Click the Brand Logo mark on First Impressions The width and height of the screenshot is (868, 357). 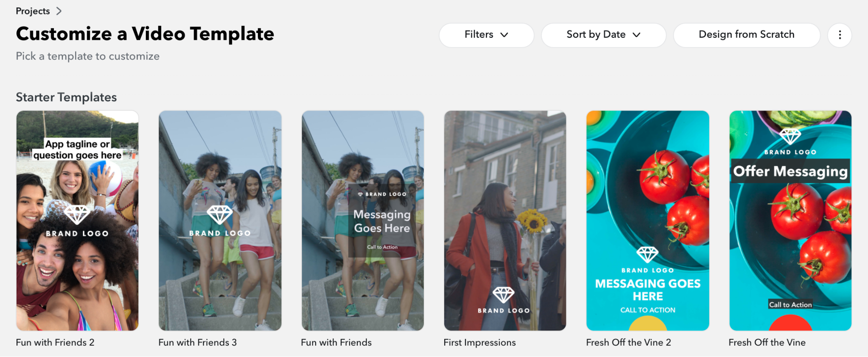tap(504, 295)
